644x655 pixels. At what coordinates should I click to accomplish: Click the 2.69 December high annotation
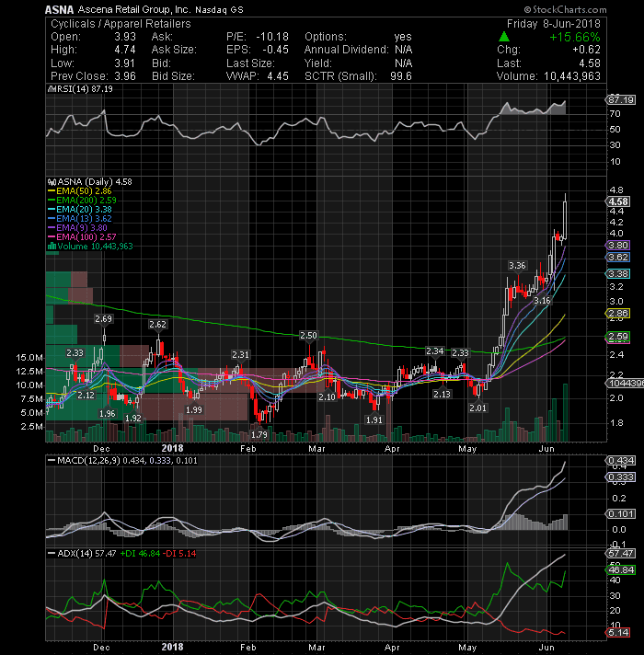coord(103,319)
